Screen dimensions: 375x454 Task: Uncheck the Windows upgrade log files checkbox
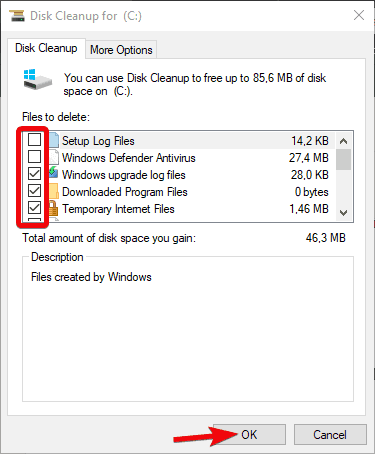(x=34, y=173)
